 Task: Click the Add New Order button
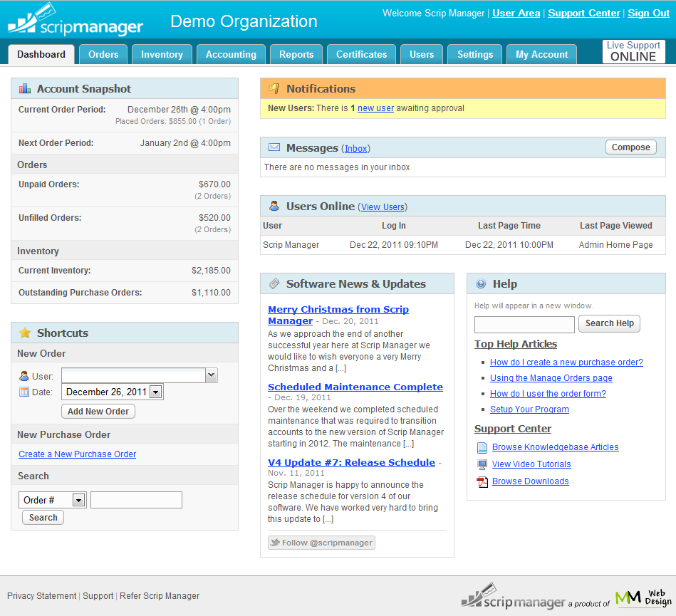[x=98, y=412]
